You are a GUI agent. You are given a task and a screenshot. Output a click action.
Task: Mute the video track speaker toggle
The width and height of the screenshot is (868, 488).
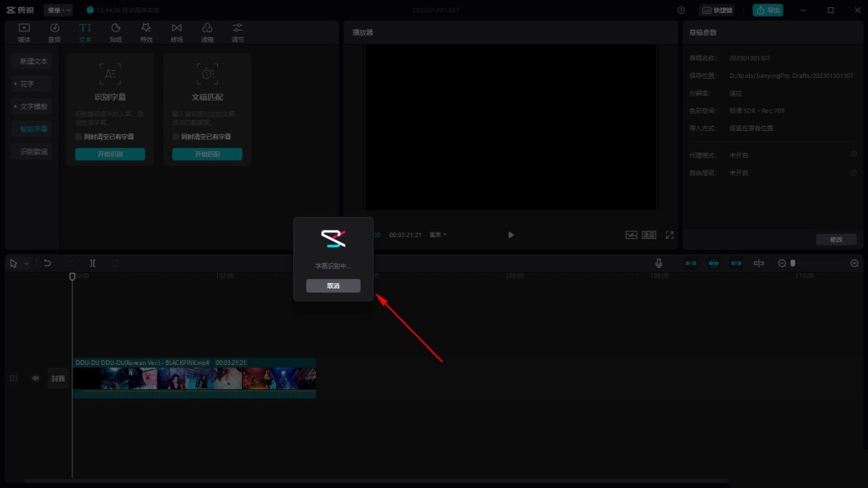(35, 378)
